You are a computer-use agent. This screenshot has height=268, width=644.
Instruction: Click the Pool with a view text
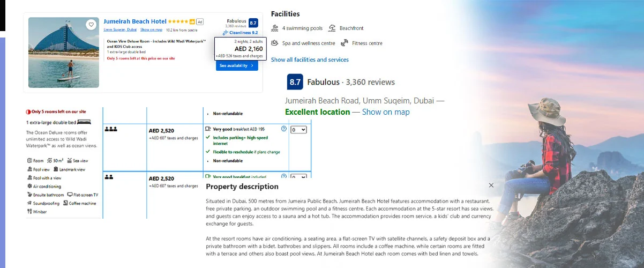click(48, 177)
